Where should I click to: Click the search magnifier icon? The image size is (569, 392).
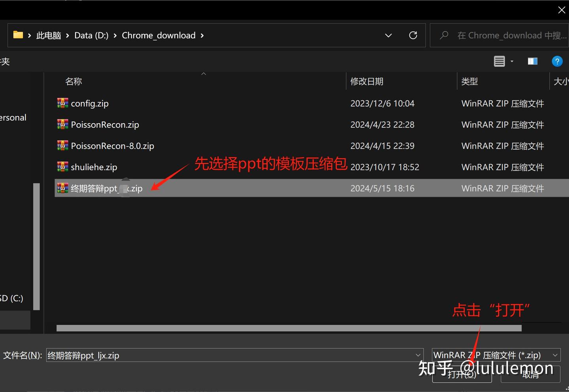[x=444, y=35]
